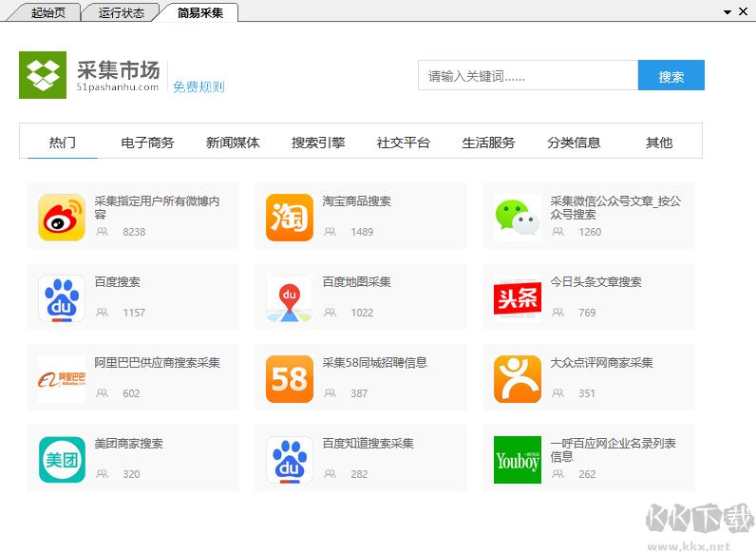Open the WeChat official account icon

(x=518, y=218)
